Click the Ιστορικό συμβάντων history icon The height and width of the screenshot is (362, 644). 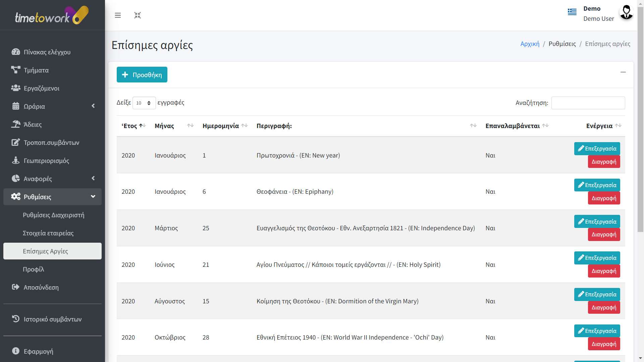coord(16,319)
